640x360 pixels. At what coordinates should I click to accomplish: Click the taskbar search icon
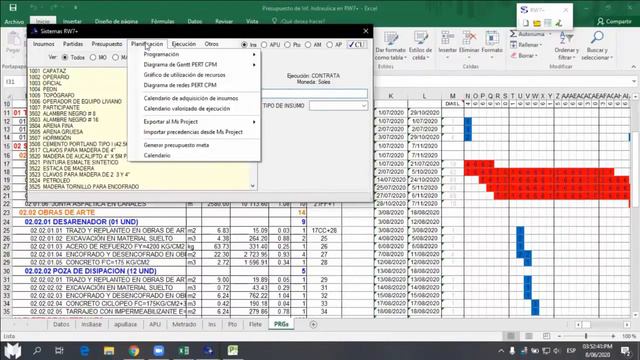[37, 351]
